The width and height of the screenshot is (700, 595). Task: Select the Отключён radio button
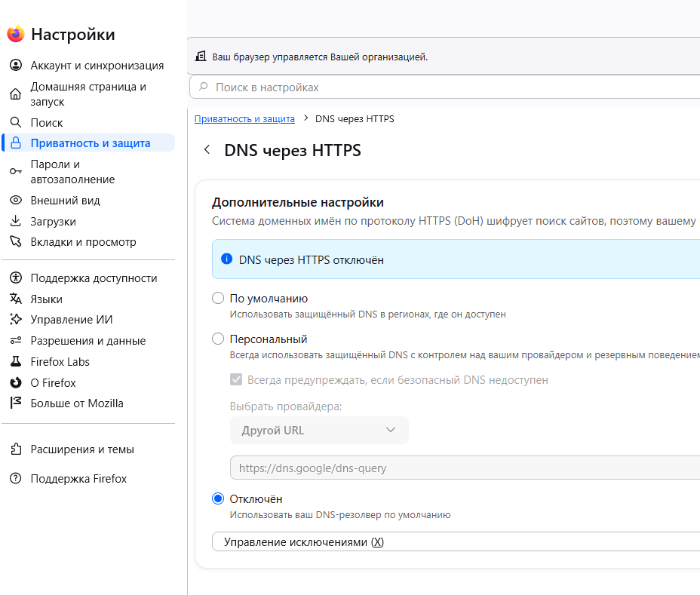[218, 498]
